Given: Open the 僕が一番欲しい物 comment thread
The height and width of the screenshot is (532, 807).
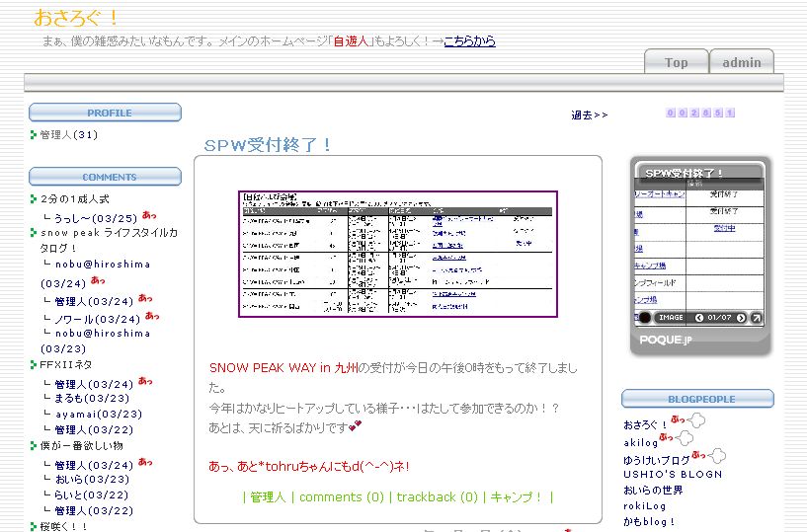Looking at the screenshot, I should (81, 445).
